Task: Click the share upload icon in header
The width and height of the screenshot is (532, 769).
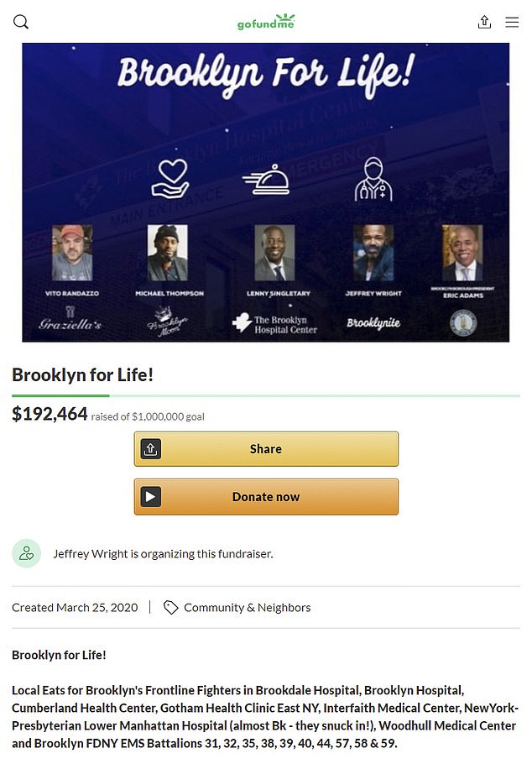Action: point(484,22)
